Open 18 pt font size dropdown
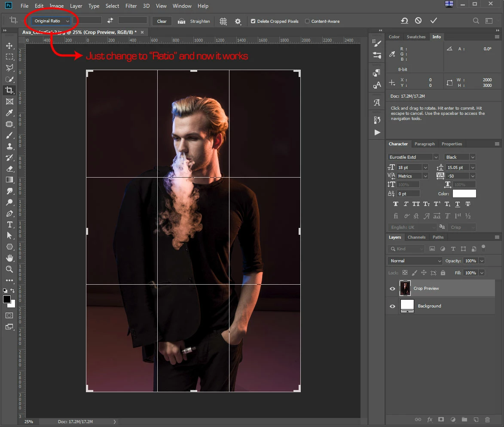 click(425, 167)
